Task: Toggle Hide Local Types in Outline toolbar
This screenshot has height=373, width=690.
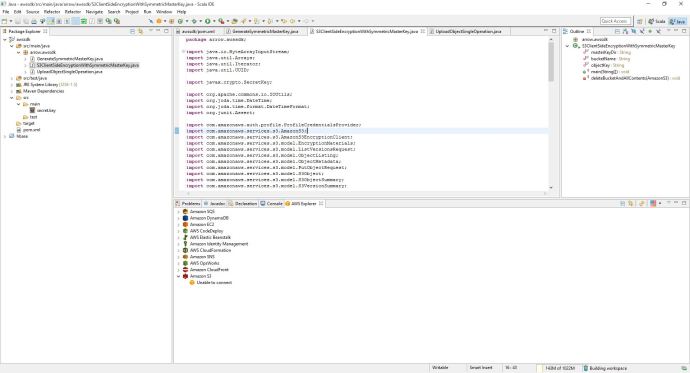Action: point(658,31)
